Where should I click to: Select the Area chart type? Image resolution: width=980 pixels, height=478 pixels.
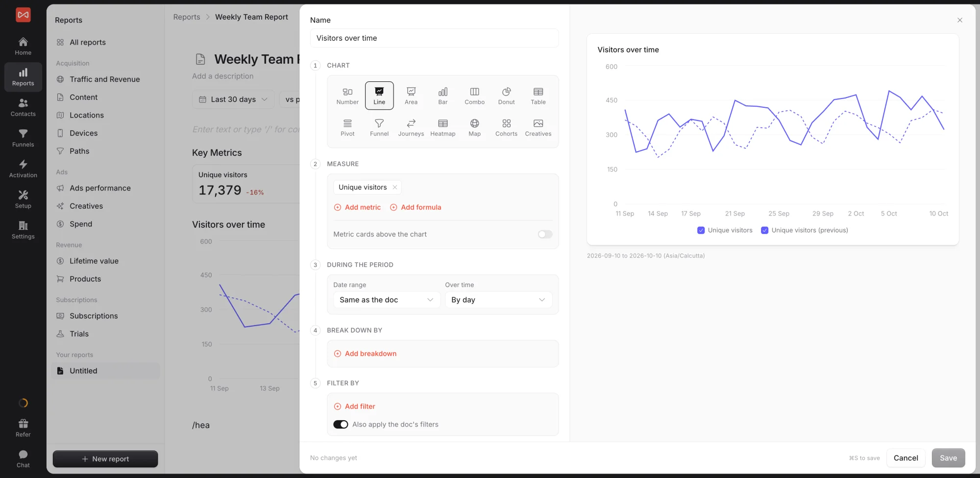pos(411,96)
